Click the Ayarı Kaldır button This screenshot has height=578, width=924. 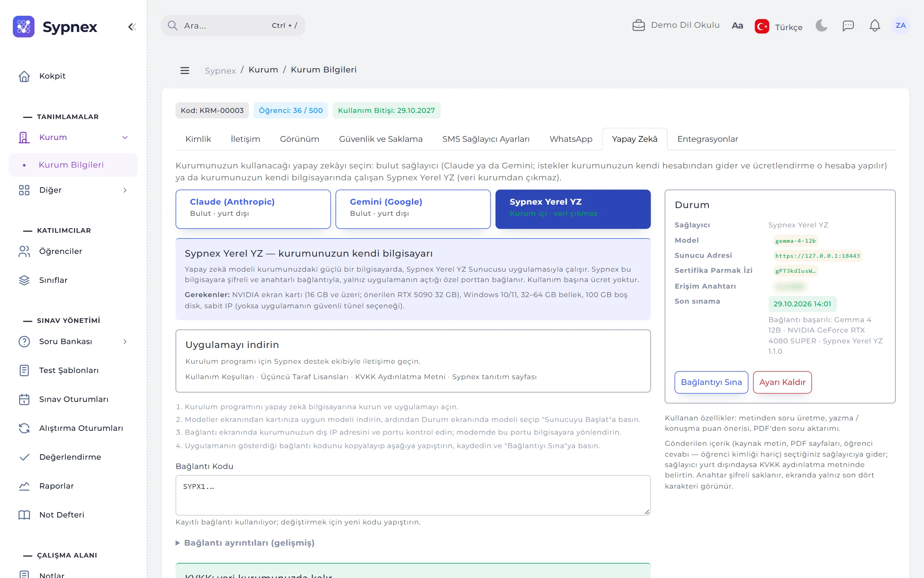tap(782, 382)
